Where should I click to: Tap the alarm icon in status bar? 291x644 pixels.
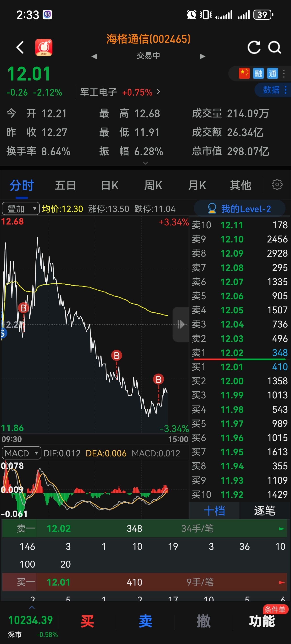point(191,15)
